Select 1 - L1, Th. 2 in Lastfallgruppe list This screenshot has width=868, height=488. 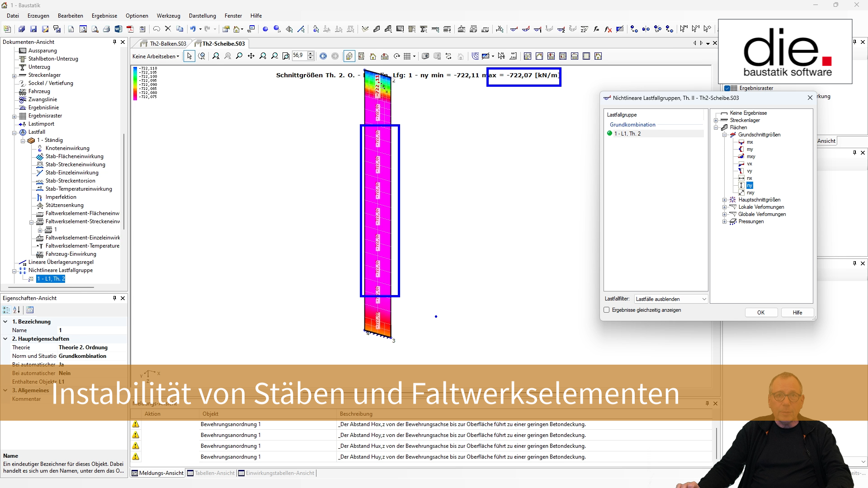tap(627, 134)
